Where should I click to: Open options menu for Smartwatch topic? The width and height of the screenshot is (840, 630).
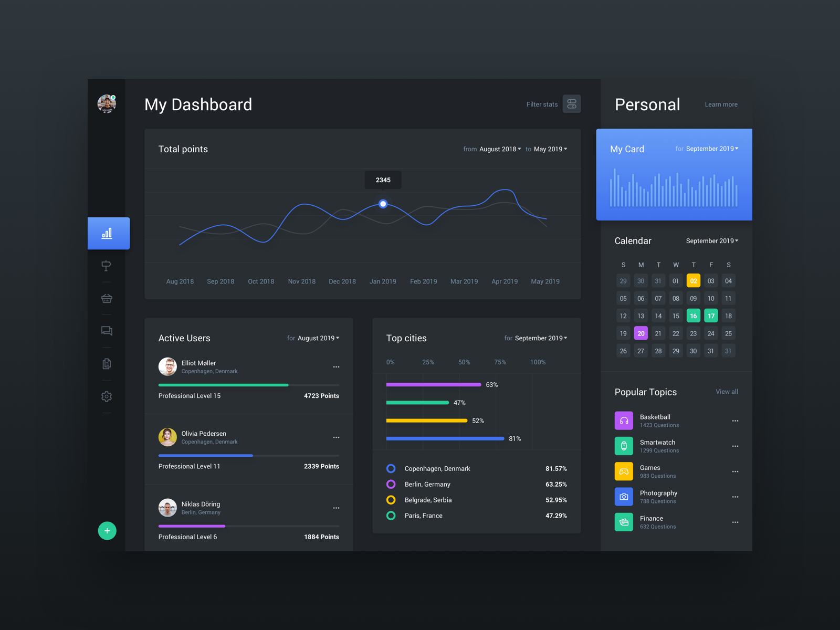pyautogui.click(x=735, y=446)
